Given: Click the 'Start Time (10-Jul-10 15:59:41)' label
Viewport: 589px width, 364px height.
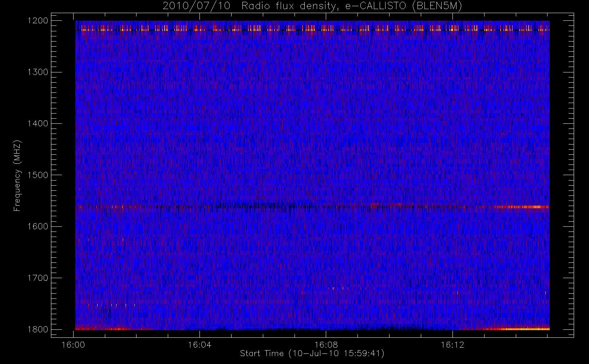Looking at the screenshot, I should click(312, 353).
